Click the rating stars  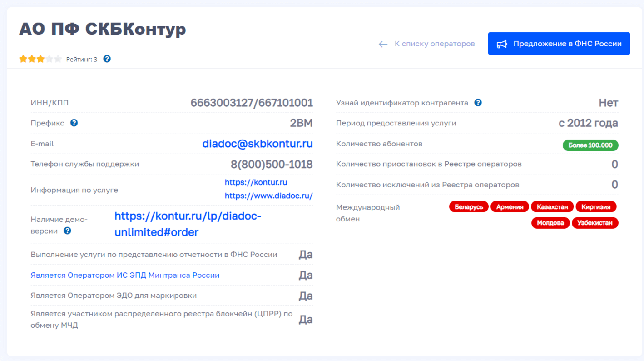tap(40, 59)
